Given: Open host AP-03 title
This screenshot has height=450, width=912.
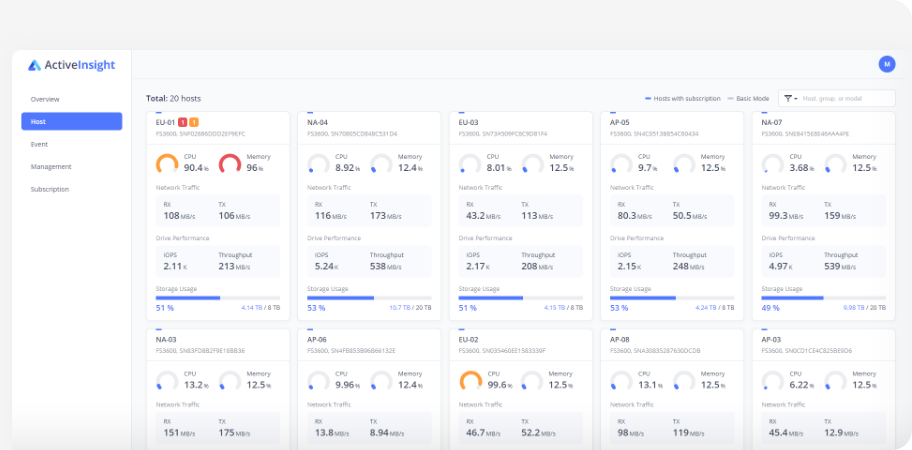Looking at the screenshot, I should coord(771,340).
